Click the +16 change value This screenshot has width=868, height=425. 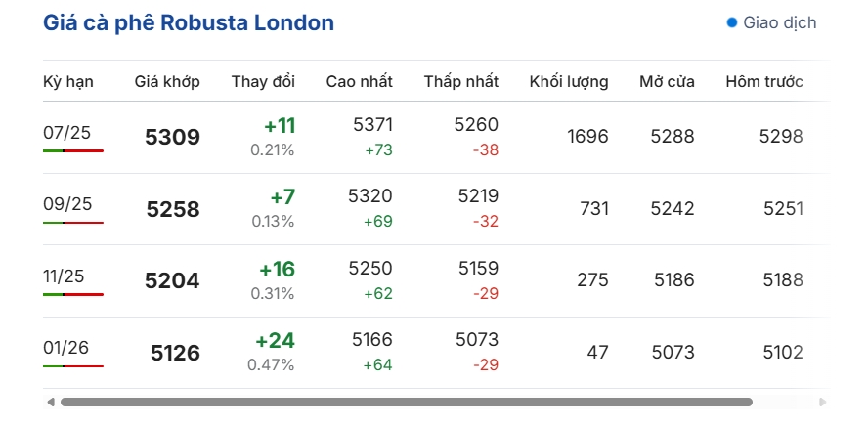[278, 270]
